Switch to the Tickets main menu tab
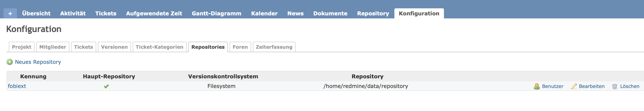The image size is (644, 111). click(x=106, y=13)
